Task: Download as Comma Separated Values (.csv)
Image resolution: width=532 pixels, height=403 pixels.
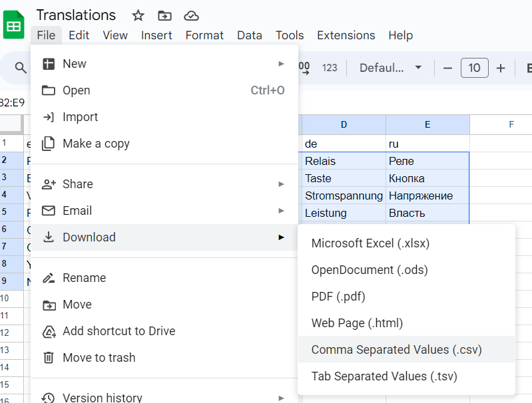Action: click(406, 349)
